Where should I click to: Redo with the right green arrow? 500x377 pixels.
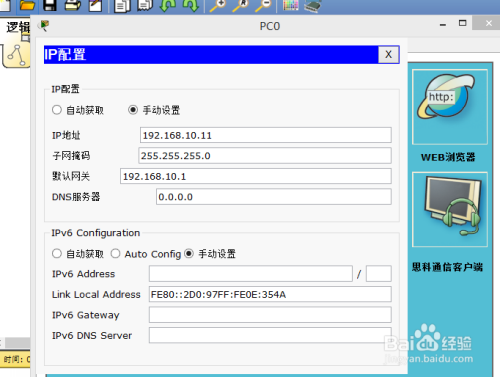191,5
